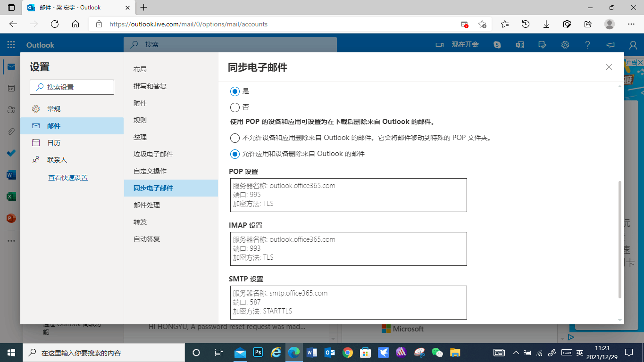Launch Word from the left sidebar
644x362 pixels.
point(10,175)
